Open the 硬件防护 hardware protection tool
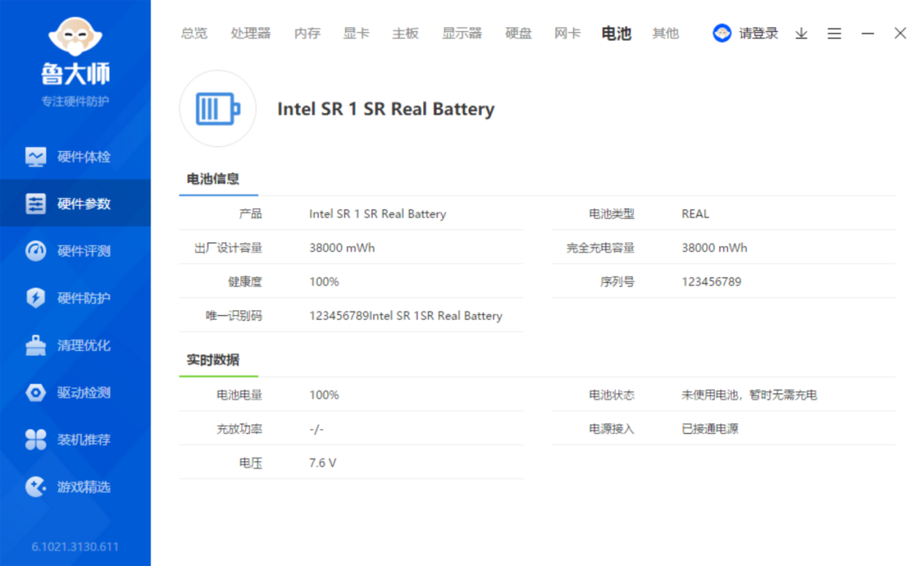 (75, 298)
